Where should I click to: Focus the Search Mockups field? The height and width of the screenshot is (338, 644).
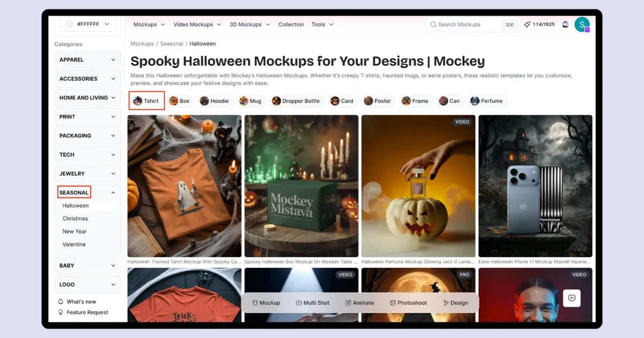[x=472, y=25]
